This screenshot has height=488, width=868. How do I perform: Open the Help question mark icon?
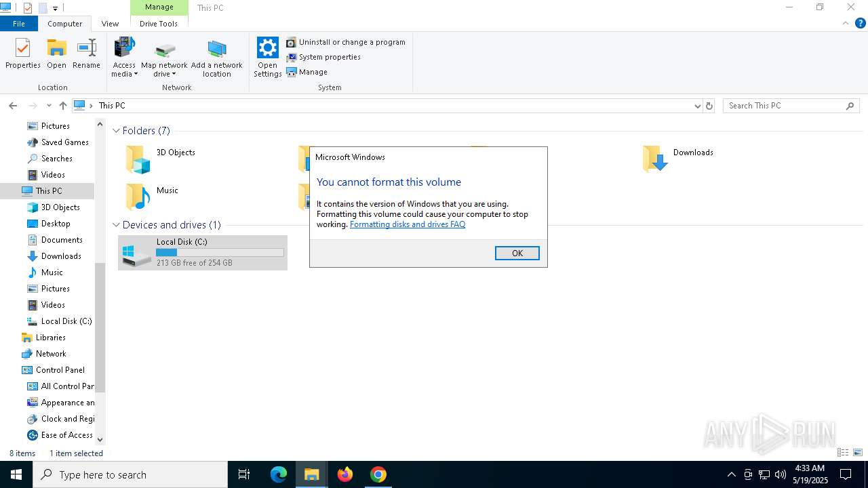pyautogui.click(x=861, y=23)
